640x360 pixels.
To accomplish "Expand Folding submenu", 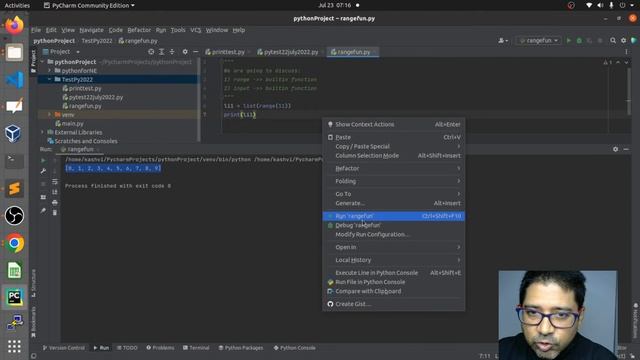I will tap(394, 181).
